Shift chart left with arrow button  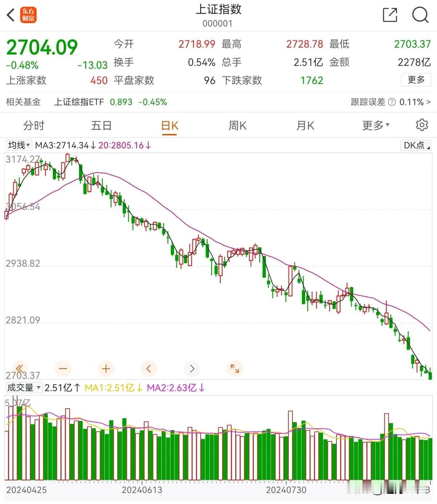tap(149, 369)
